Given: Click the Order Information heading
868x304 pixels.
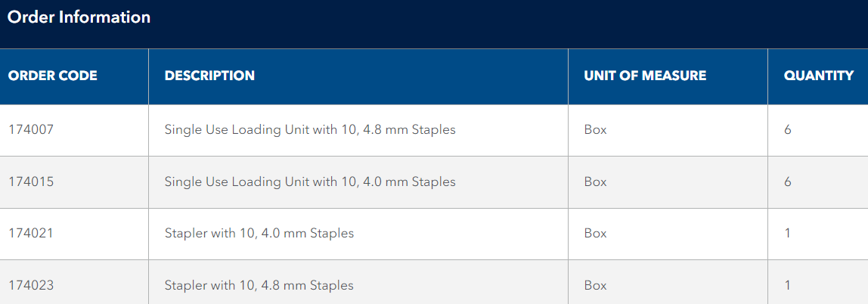Looking at the screenshot, I should coord(79,17).
